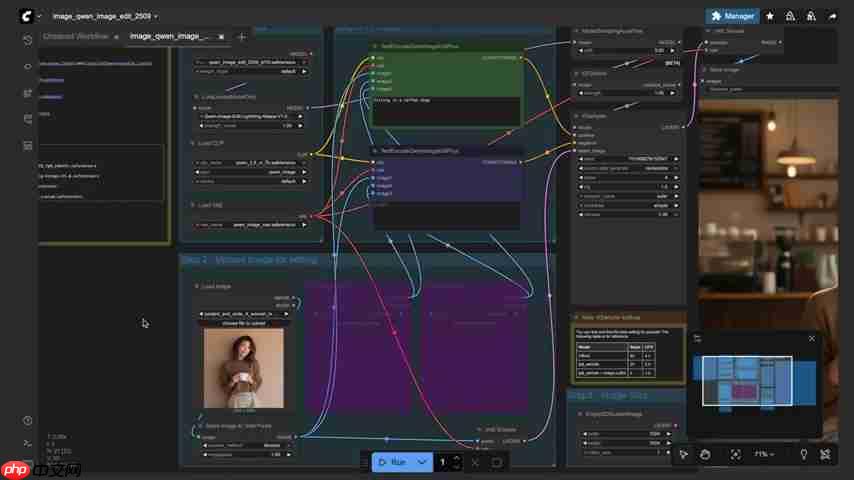
Task: Open the workflows sidebar icon
Action: pyautogui.click(x=28, y=119)
